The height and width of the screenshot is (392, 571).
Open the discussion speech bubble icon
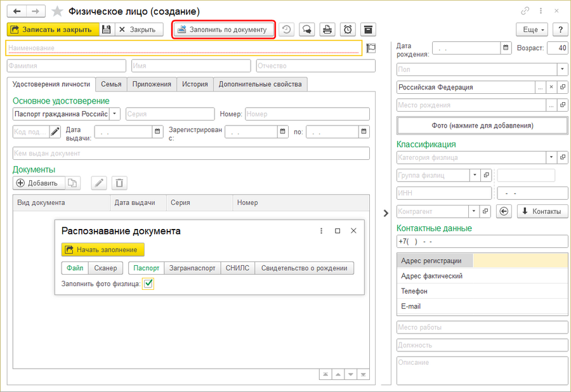tap(306, 30)
